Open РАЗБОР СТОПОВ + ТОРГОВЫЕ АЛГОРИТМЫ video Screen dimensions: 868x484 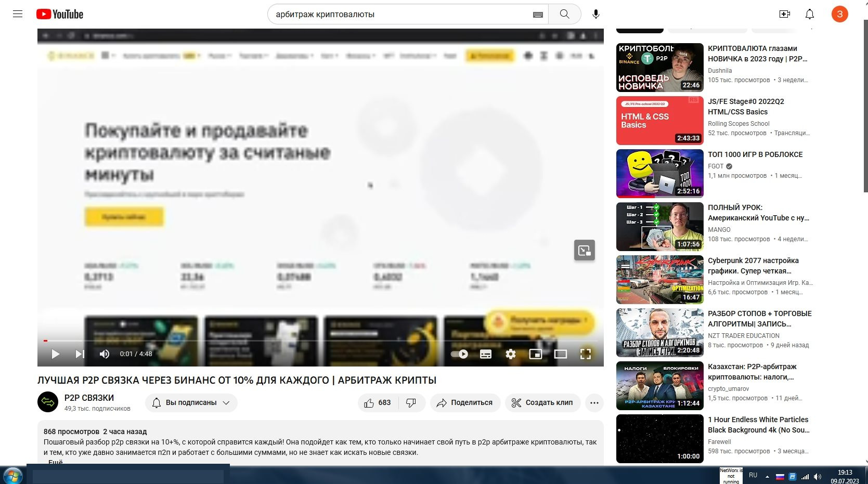pos(759,319)
